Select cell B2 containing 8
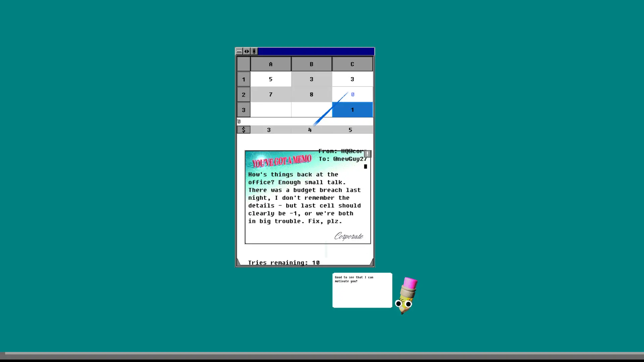 [311, 95]
